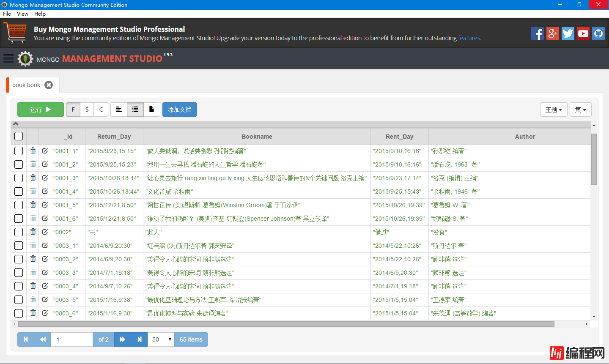Click the vertical scrollbar thumb of the table
The width and height of the screenshot is (609, 364).
tap(594, 159)
